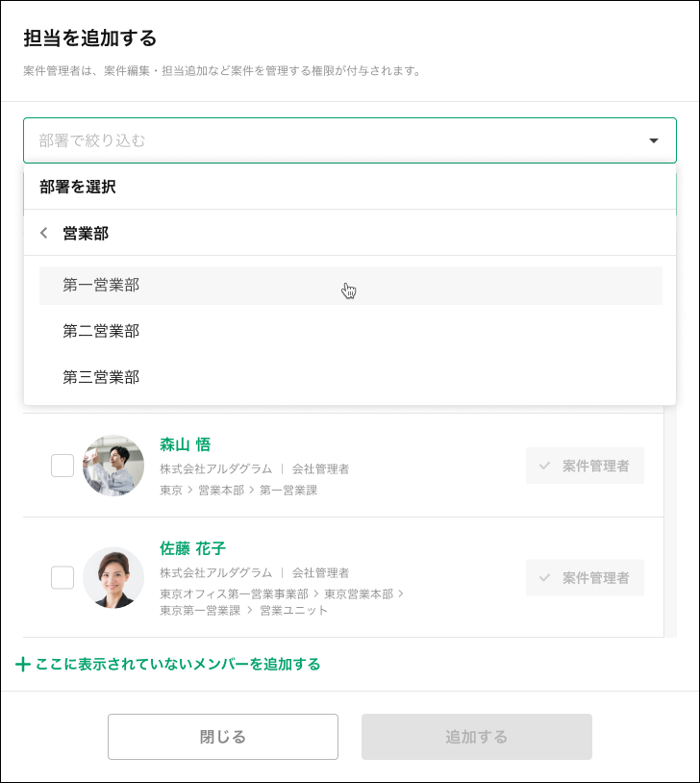
Task: Toggle the 案件管理者 badge for 森山 悟
Action: pos(585,465)
